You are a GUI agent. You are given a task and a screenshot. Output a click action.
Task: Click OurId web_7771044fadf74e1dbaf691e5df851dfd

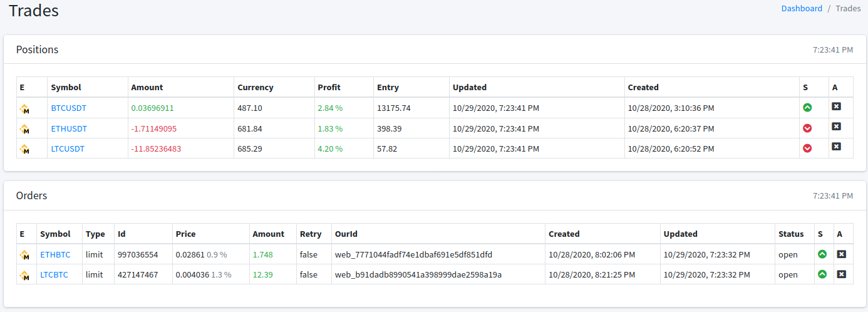[x=414, y=255]
